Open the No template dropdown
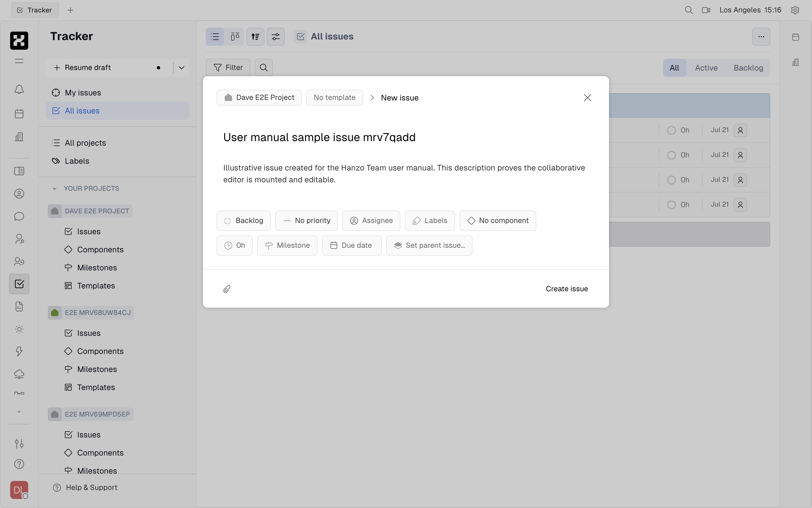This screenshot has height=508, width=812. click(335, 98)
